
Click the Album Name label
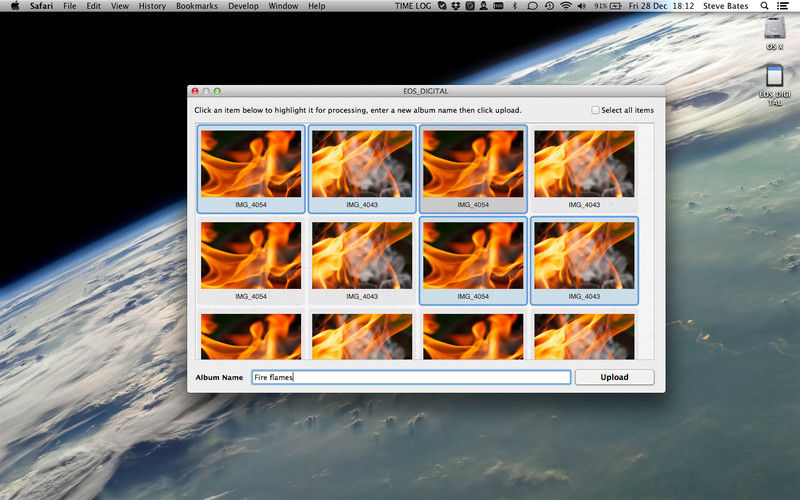coord(219,378)
